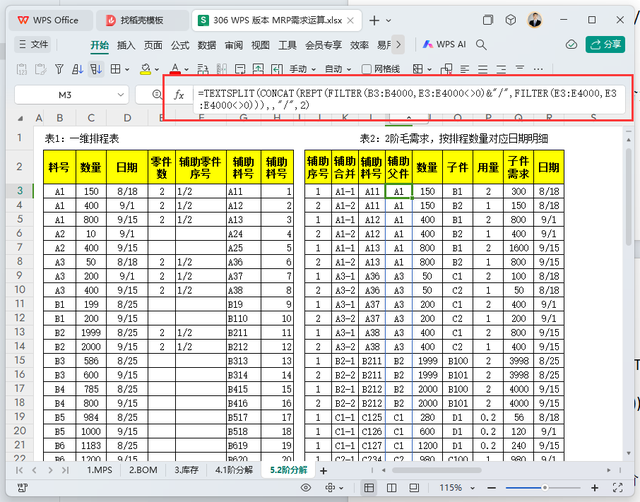
Task: Click the sort descending icon
Action: [96, 69]
